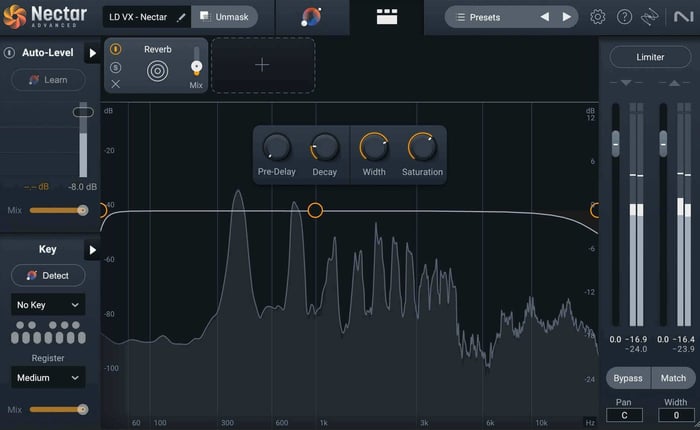
Task: Click the 1k frequency axis label
Action: click(323, 422)
